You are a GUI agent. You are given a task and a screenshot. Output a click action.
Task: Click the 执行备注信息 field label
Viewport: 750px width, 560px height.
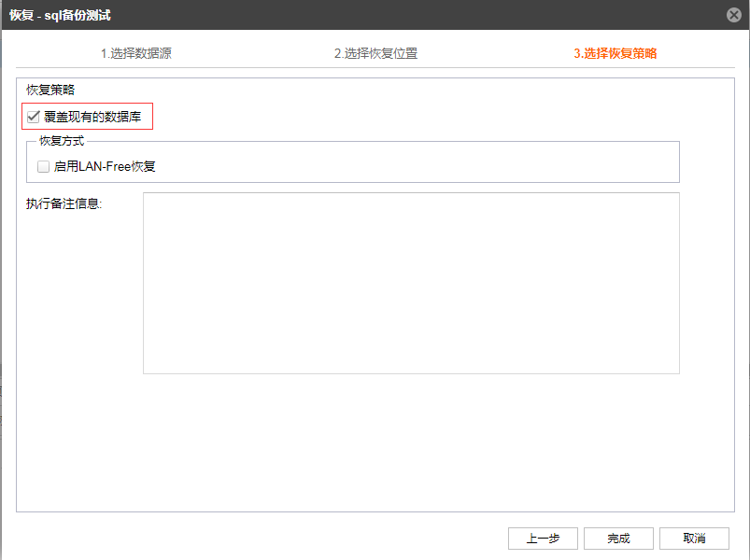pos(64,203)
